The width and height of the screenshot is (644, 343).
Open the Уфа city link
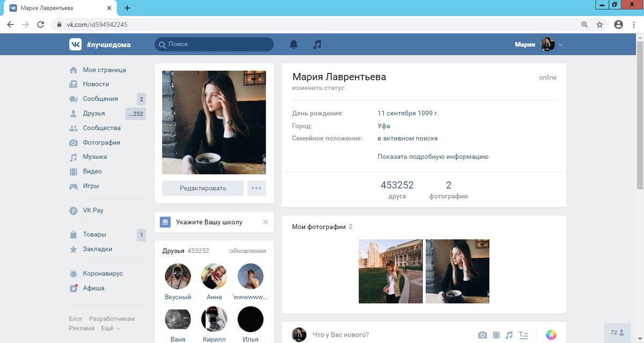pos(384,126)
